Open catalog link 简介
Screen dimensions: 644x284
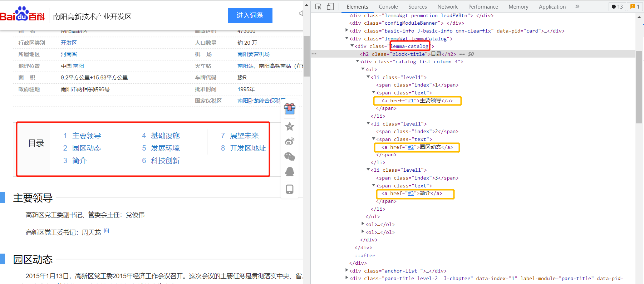(x=79, y=161)
